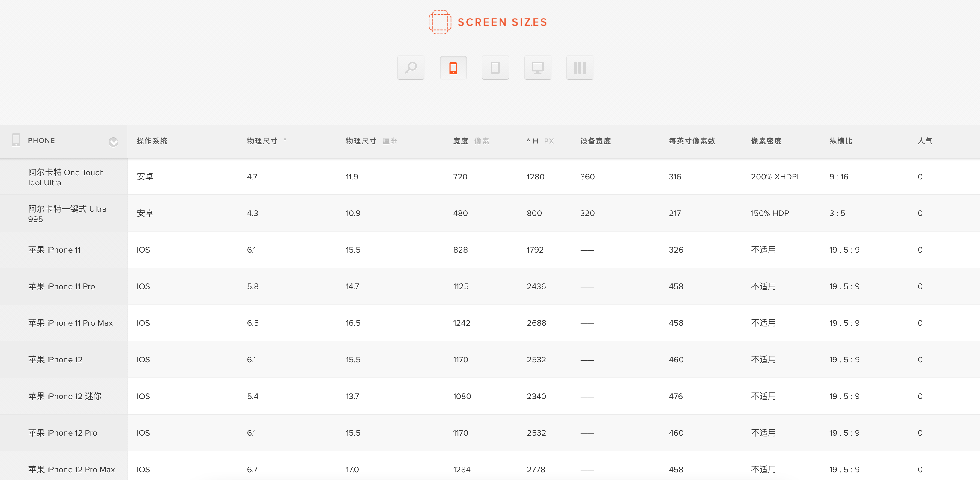This screenshot has width=980, height=480.
Task: Sort by 设备宽度 column header
Action: 595,141
